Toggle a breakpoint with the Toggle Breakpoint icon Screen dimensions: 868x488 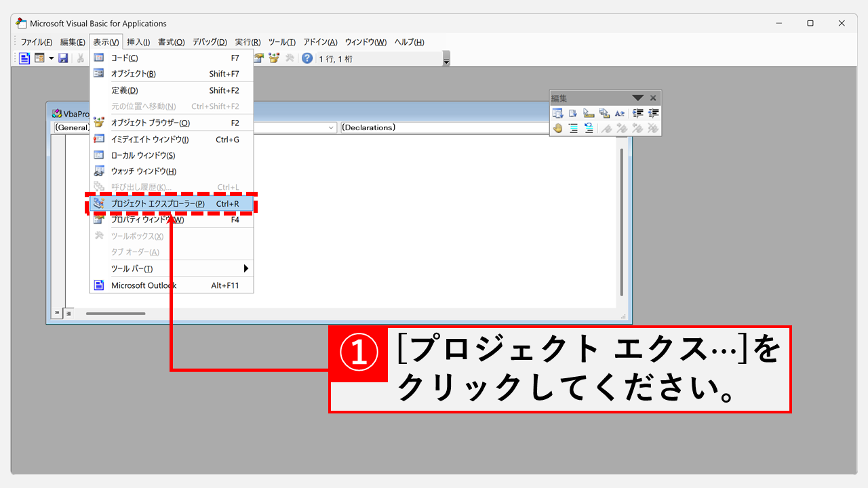(557, 128)
